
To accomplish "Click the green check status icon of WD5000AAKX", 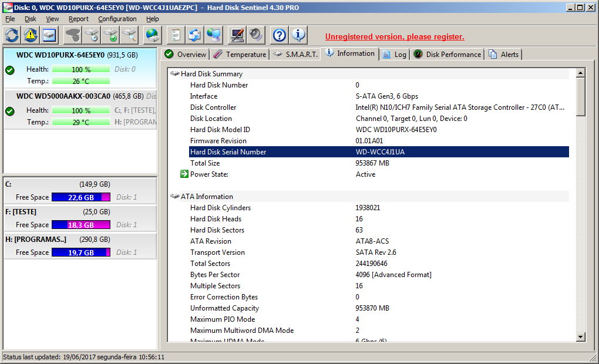I will pyautogui.click(x=10, y=111).
